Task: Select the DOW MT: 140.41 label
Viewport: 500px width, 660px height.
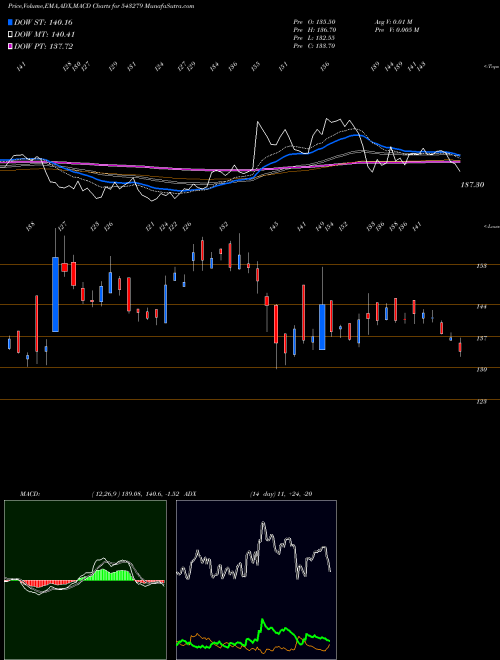Action: point(45,35)
